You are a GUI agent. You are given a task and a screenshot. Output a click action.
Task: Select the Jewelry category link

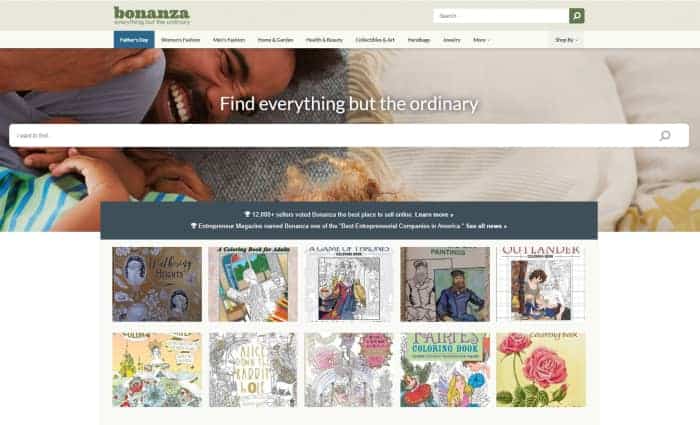451,40
